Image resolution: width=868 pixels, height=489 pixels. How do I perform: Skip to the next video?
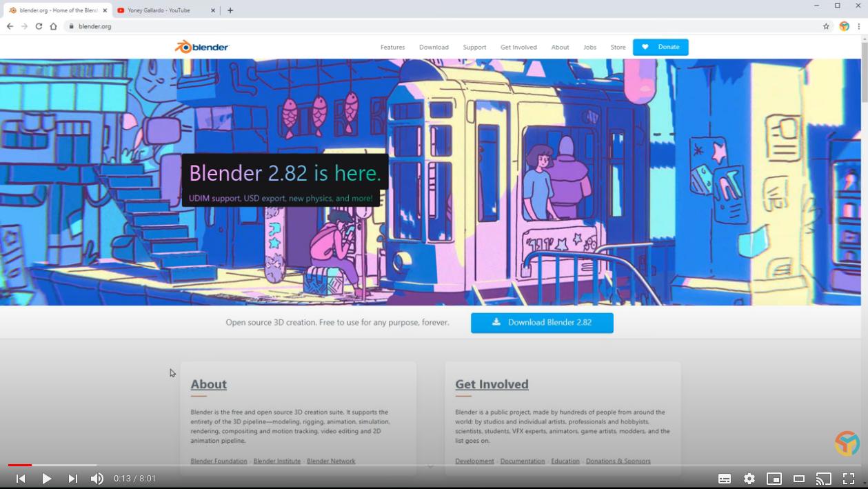pos(72,479)
